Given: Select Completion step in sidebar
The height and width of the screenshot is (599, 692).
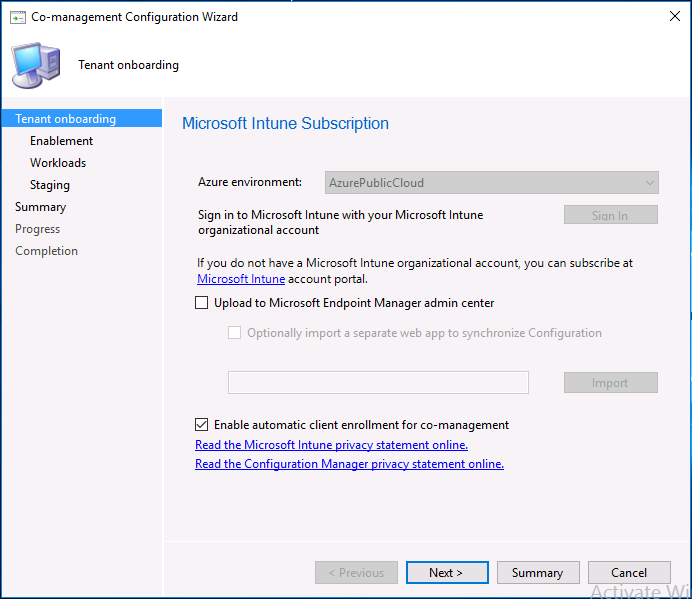Looking at the screenshot, I should (x=46, y=251).
